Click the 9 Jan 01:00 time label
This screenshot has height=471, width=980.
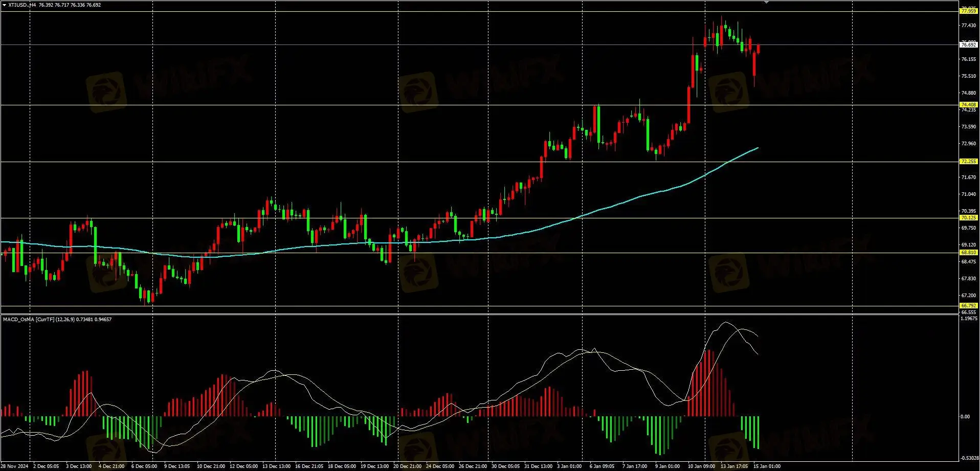pyautogui.click(x=667, y=466)
